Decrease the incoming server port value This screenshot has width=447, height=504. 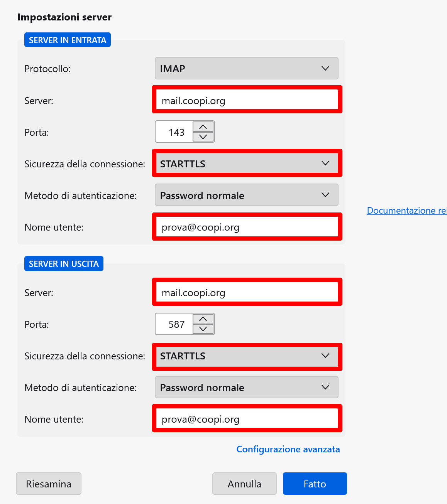pos(203,137)
